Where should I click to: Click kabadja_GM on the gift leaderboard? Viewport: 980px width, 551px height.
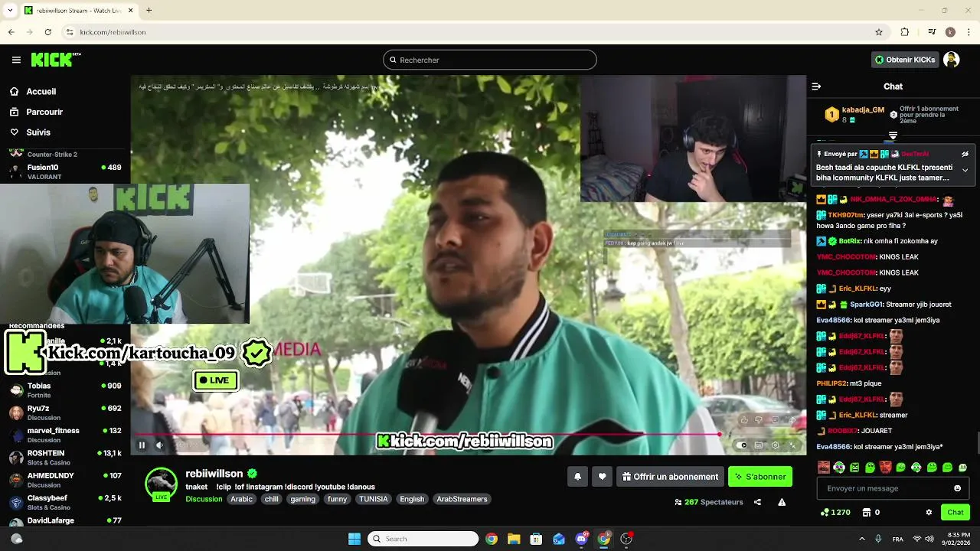863,110
